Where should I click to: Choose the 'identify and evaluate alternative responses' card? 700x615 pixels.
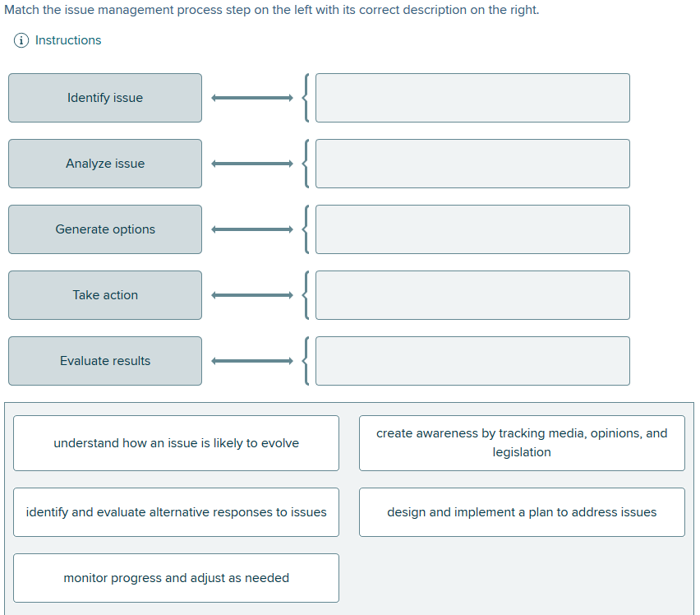(x=176, y=511)
